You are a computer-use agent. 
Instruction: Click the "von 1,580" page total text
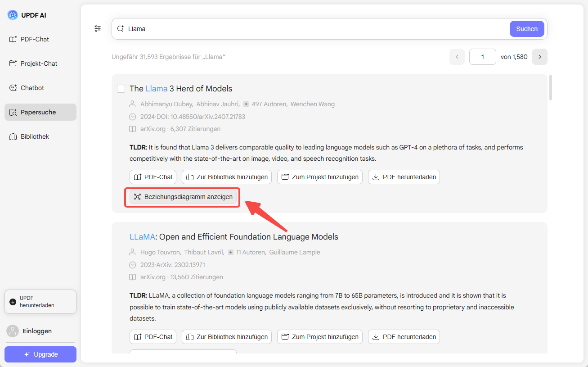[x=514, y=57]
